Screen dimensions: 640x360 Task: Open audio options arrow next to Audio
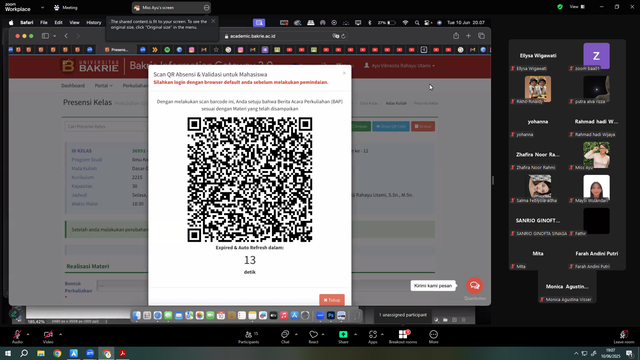[28, 334]
